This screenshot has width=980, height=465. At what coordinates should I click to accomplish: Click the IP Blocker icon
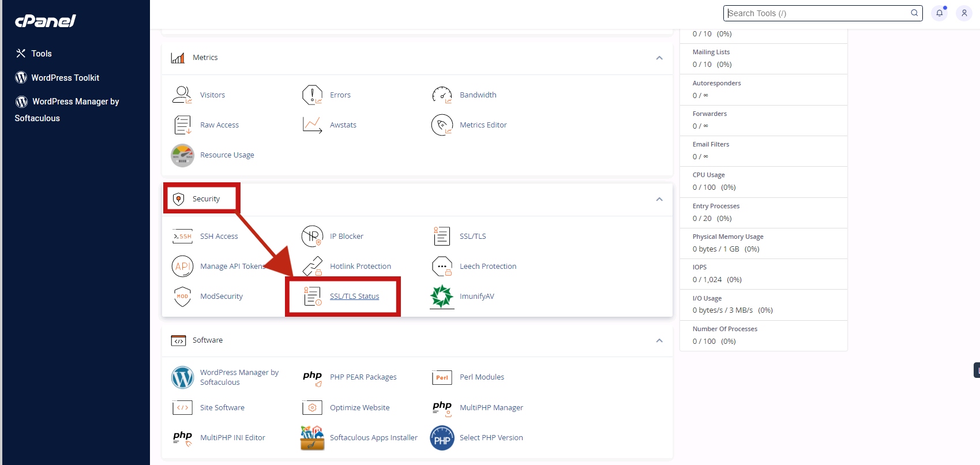pos(312,236)
